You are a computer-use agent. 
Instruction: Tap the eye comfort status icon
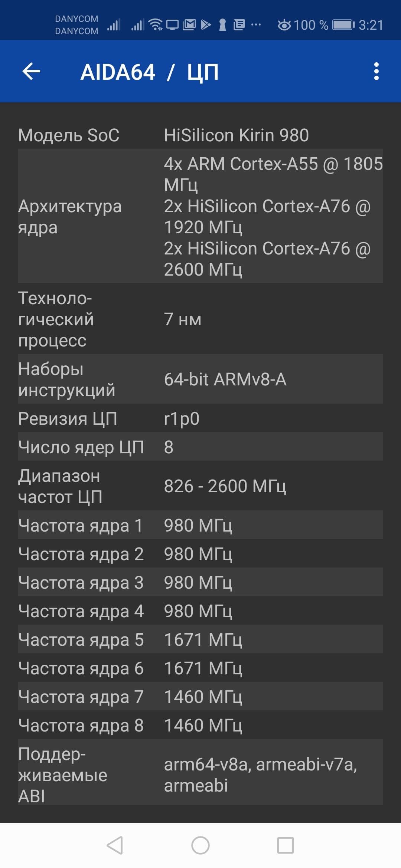pos(284,25)
